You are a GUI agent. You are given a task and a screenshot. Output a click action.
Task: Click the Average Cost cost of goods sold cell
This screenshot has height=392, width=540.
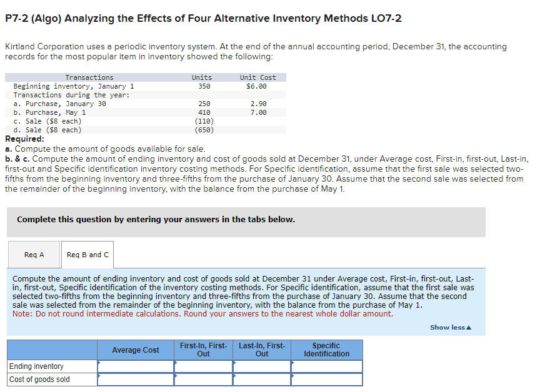tap(135, 379)
